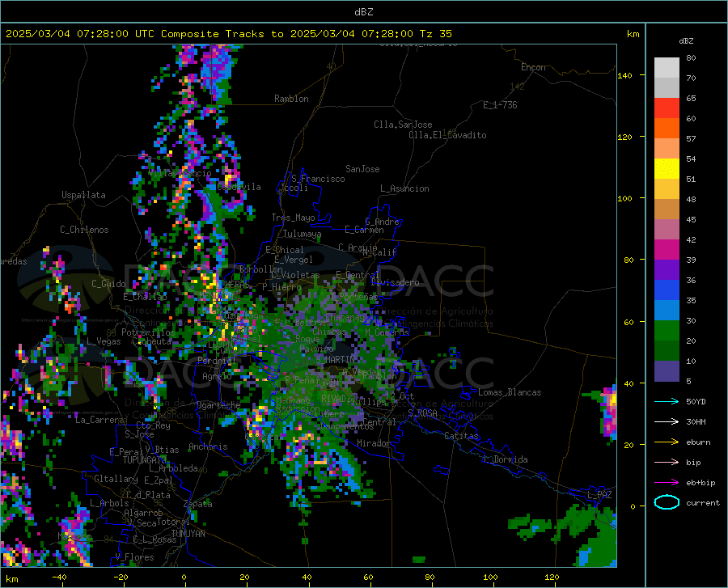Click the Zapata place label
728x588 pixels.
(198, 504)
